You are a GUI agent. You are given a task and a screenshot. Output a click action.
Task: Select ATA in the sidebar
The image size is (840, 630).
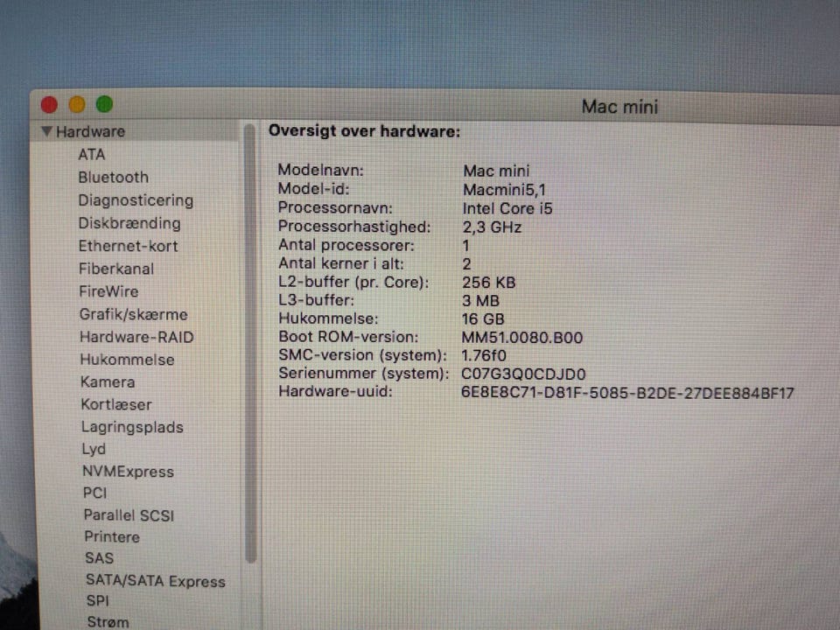[x=92, y=155]
